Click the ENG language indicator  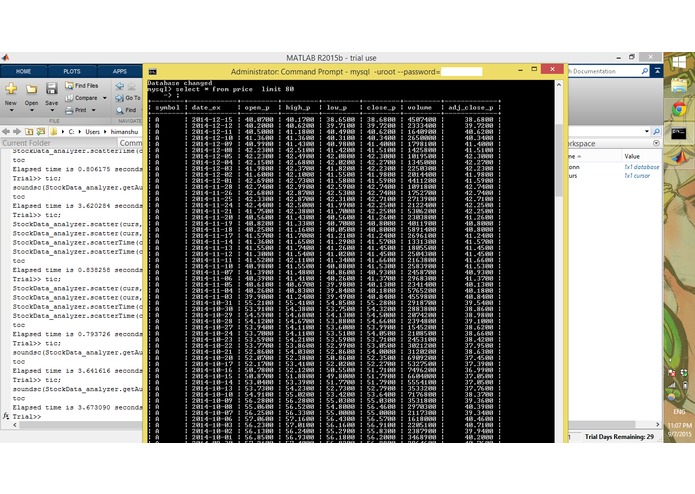[x=679, y=412]
